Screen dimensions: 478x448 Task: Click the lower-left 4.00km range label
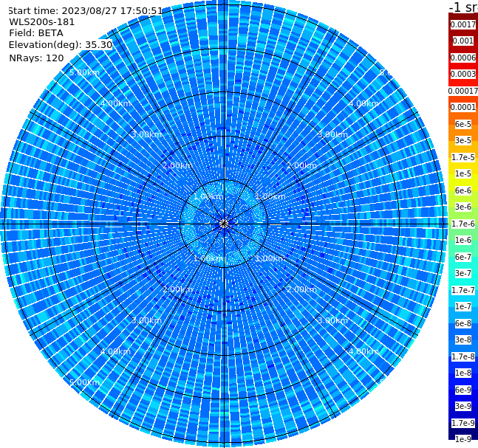tap(115, 351)
